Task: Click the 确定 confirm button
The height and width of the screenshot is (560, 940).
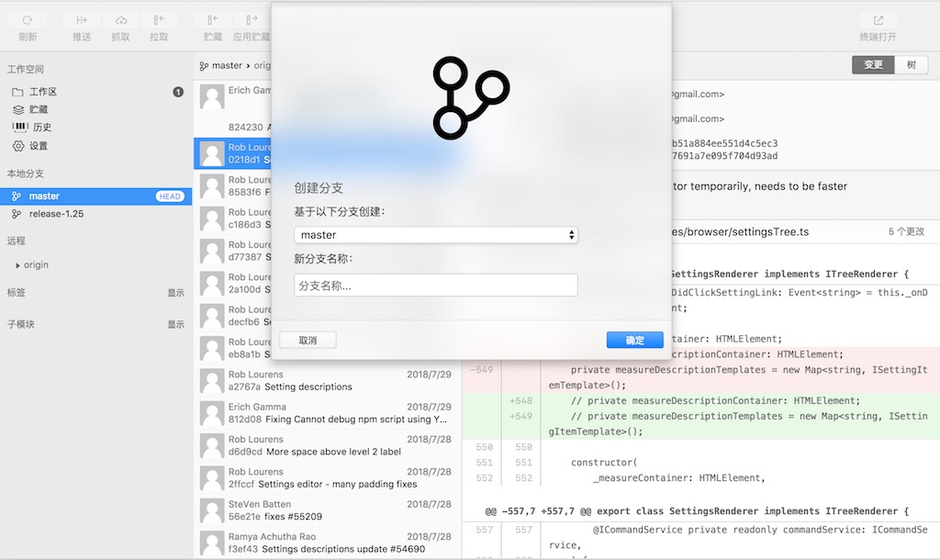Action: coord(635,340)
